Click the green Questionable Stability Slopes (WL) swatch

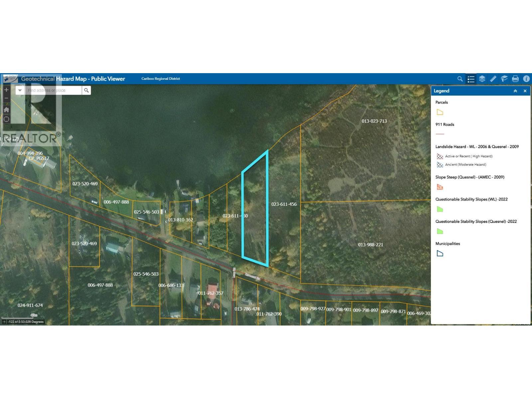tap(440, 209)
